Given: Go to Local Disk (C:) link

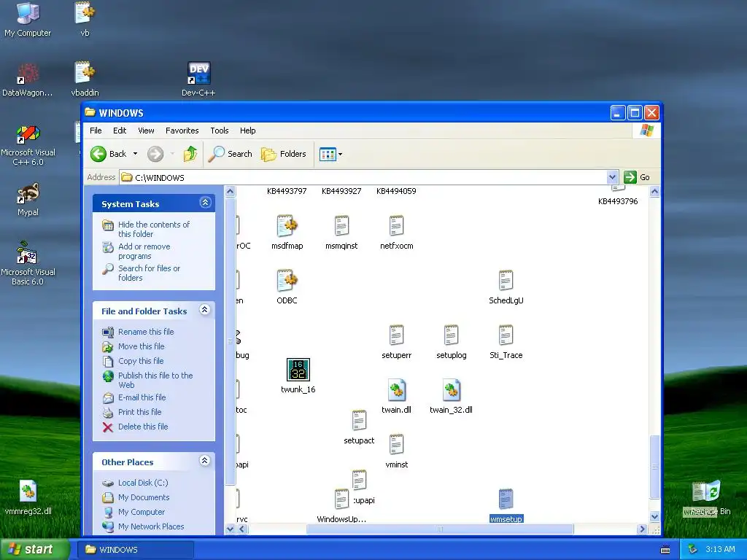Looking at the screenshot, I should [143, 483].
